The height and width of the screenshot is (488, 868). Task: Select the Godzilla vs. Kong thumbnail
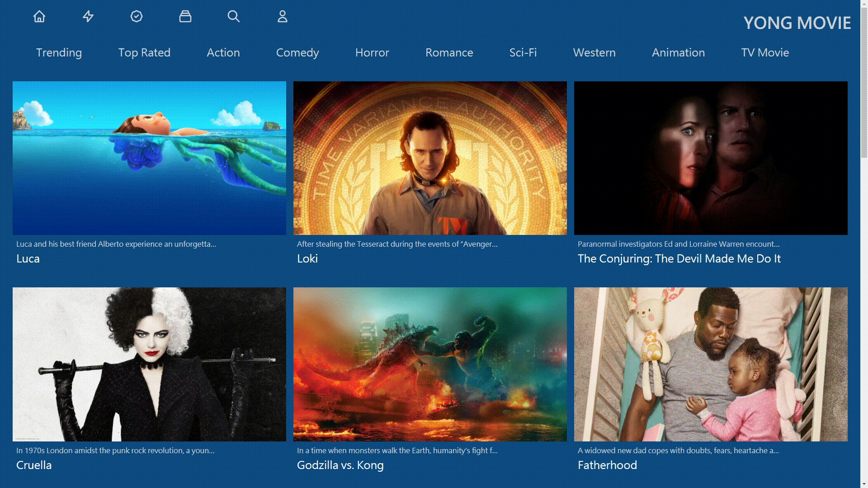(430, 364)
